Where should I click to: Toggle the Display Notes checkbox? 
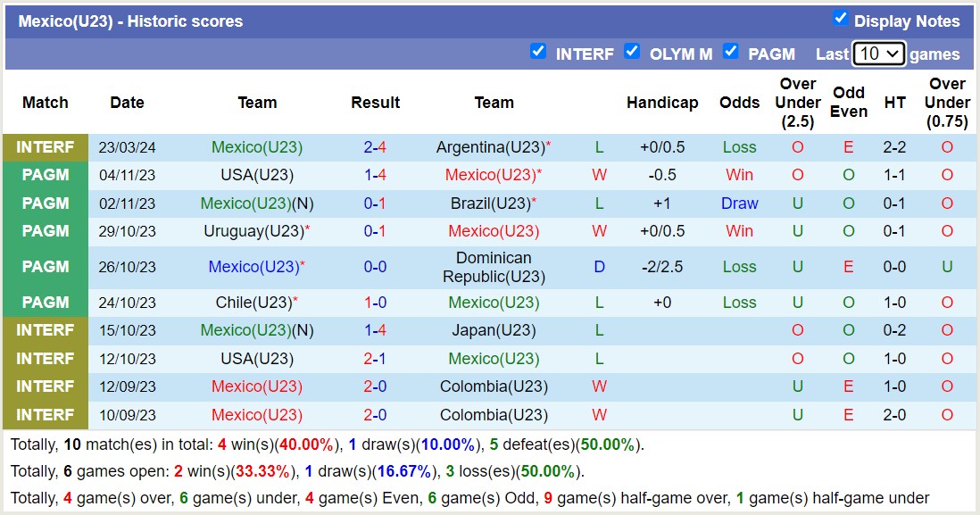point(840,19)
